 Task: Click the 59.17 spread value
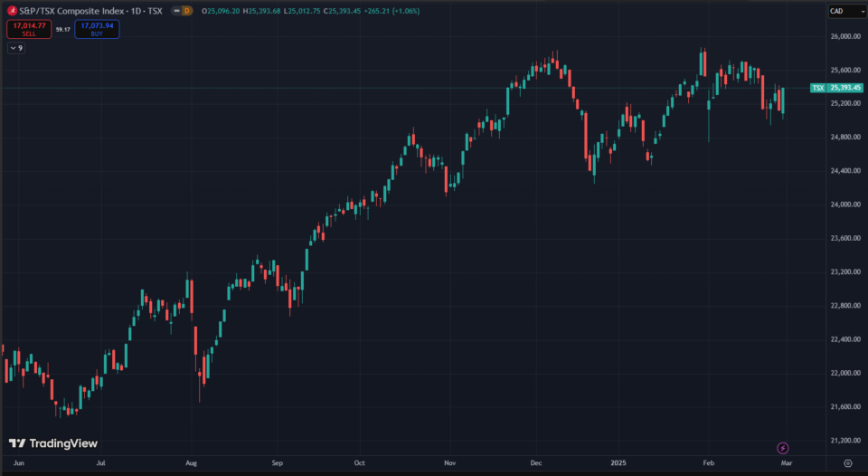pos(62,29)
